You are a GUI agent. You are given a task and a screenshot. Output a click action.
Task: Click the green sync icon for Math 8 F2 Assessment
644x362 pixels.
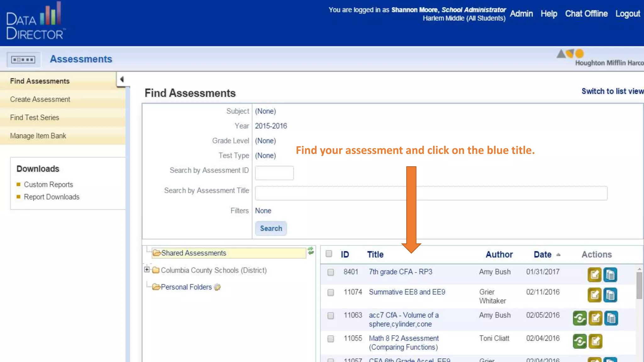pyautogui.click(x=580, y=341)
